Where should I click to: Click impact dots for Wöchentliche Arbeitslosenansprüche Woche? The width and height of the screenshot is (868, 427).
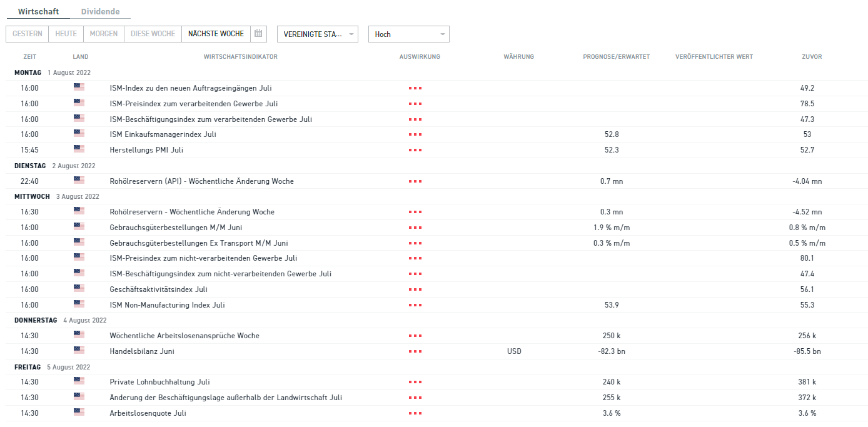click(415, 336)
